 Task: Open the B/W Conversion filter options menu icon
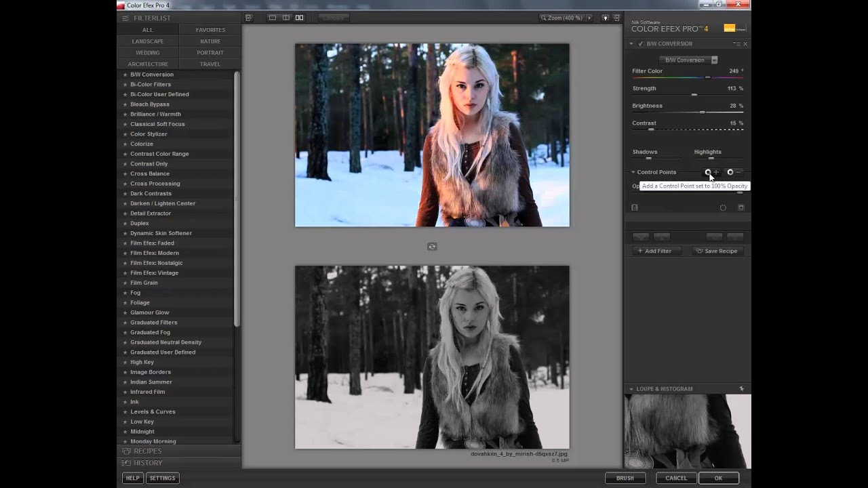pyautogui.click(x=737, y=43)
